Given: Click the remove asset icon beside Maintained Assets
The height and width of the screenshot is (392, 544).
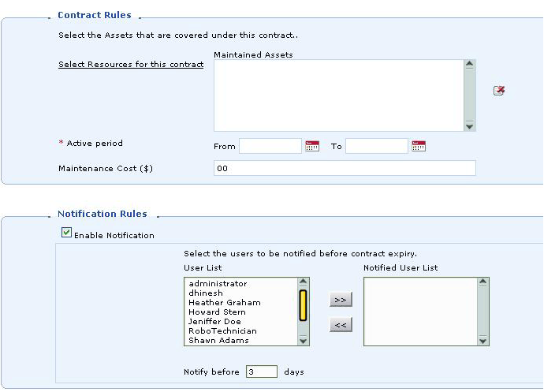Looking at the screenshot, I should (x=498, y=91).
